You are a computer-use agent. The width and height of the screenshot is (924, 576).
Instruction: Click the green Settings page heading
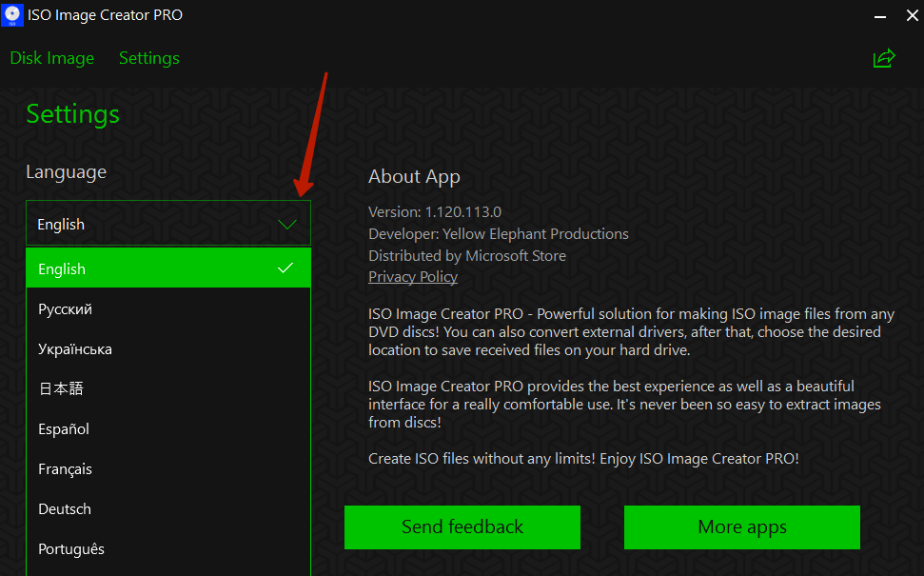point(73,114)
